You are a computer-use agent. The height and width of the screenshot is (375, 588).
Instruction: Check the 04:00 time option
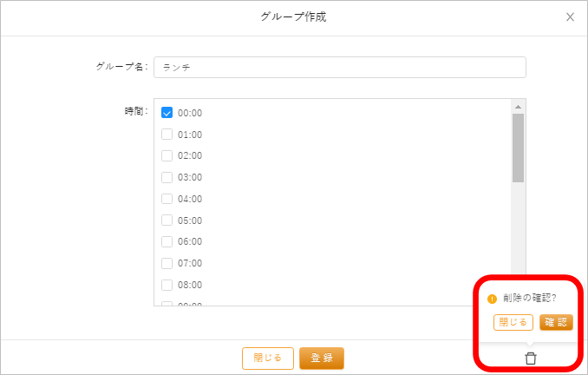click(x=167, y=199)
